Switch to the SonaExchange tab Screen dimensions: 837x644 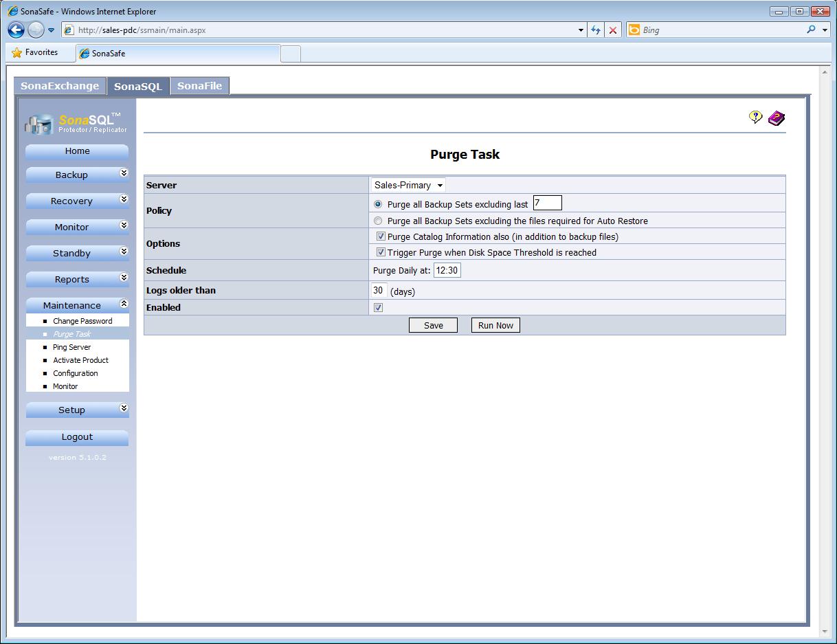pyautogui.click(x=60, y=86)
